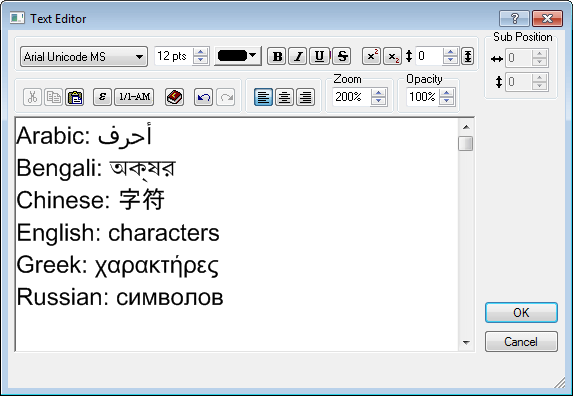
Task: Click scrollbar bottom arrow
Action: (466, 343)
